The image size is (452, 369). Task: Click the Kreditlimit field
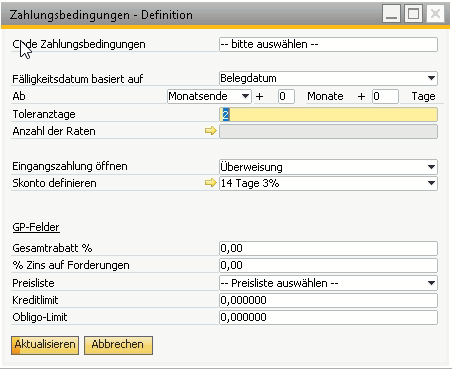coord(328,300)
